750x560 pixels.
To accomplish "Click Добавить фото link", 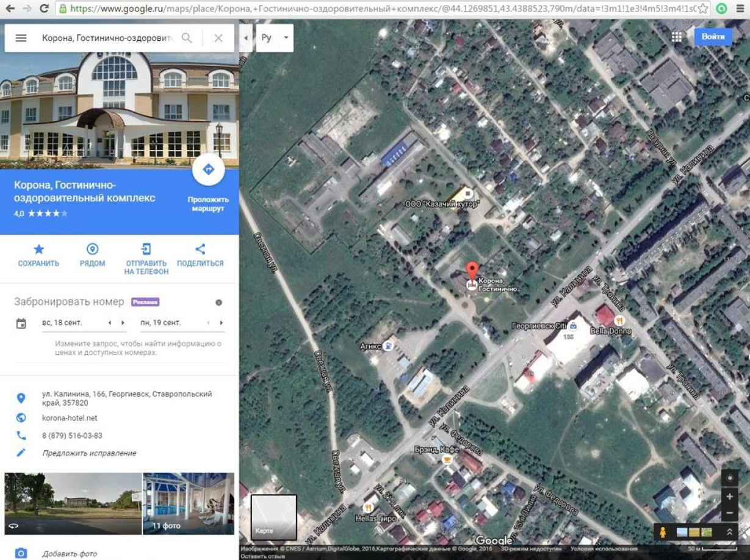I will pyautogui.click(x=70, y=554).
